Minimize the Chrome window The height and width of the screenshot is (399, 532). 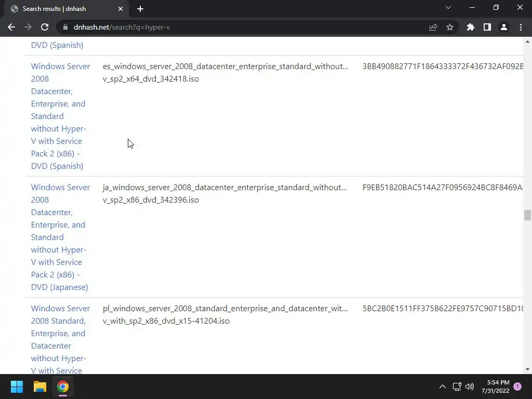[x=472, y=7]
